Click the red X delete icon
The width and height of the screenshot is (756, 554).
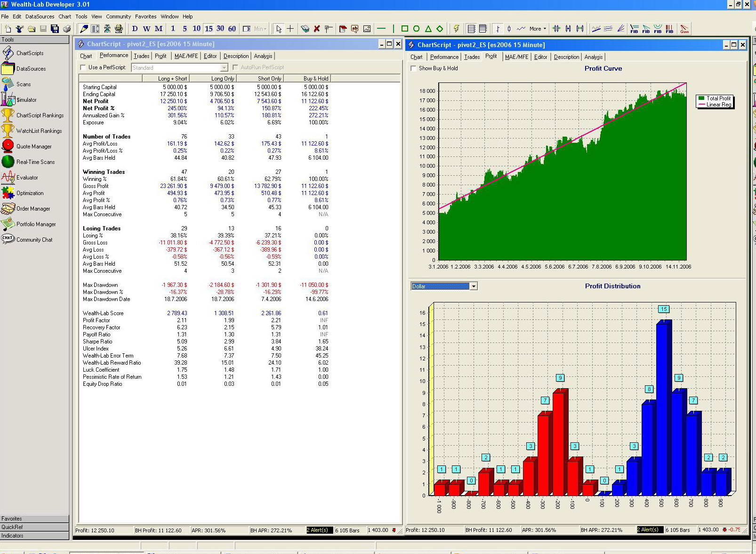click(317, 29)
